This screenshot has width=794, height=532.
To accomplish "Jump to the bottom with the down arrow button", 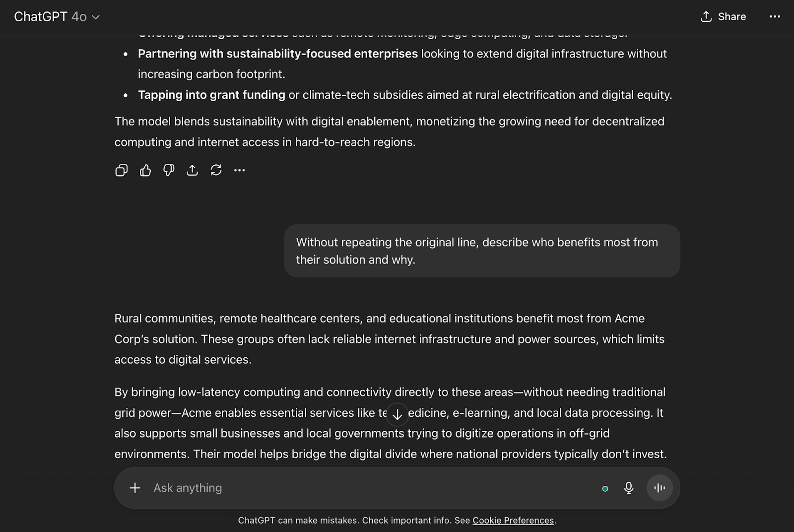I will tap(397, 414).
